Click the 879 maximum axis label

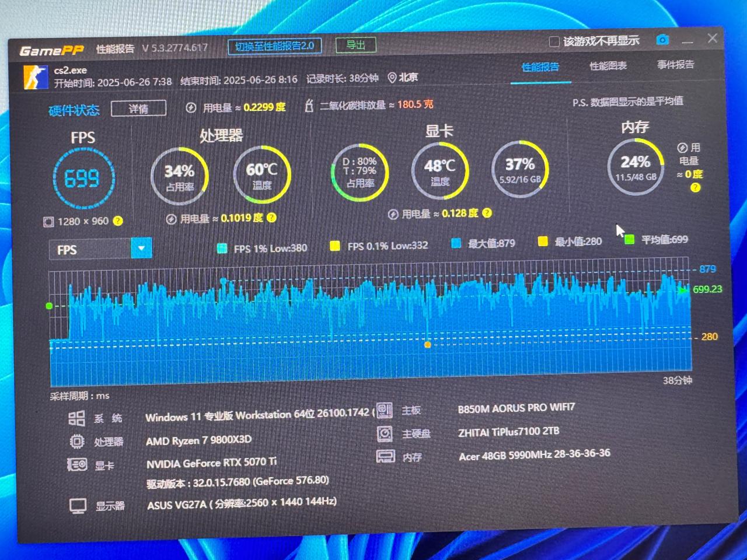click(707, 269)
